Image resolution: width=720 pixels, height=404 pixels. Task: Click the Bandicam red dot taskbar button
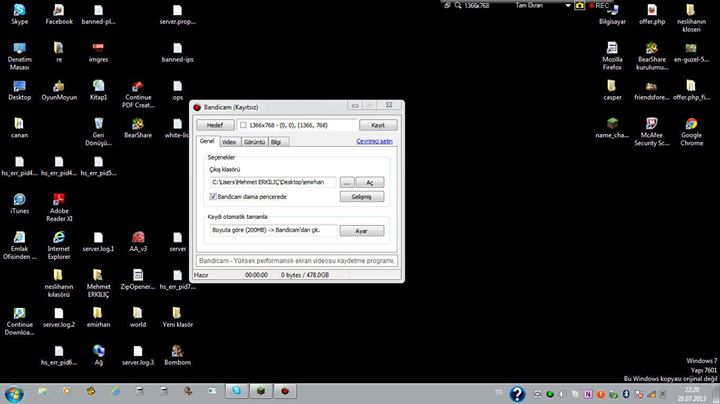point(285,391)
